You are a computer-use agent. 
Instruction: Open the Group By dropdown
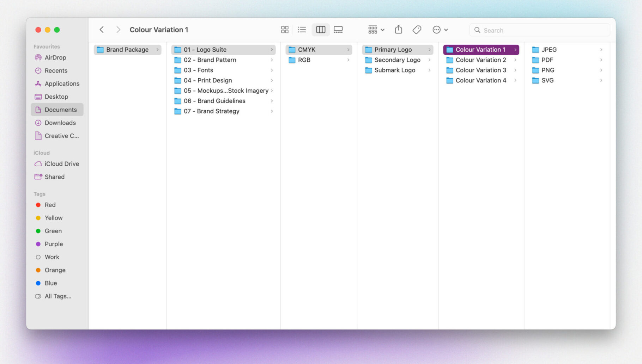[x=376, y=30]
